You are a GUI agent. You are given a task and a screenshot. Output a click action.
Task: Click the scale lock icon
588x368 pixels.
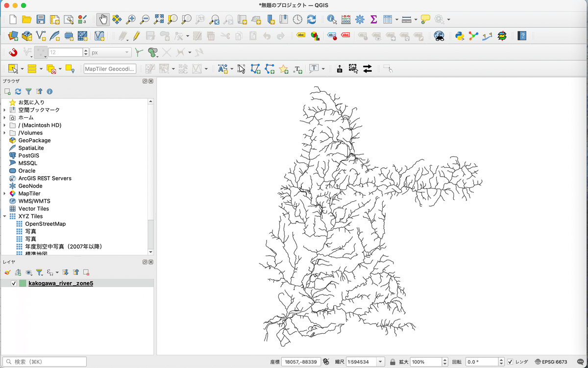point(392,362)
